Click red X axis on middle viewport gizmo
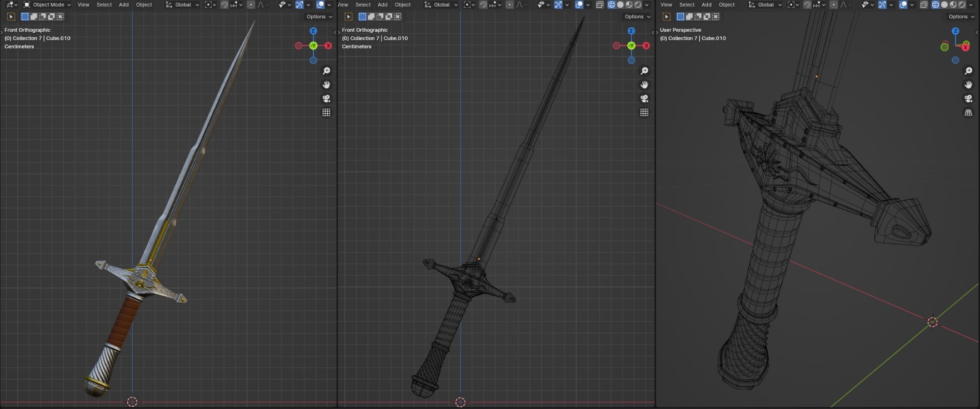The image size is (980, 409). [x=646, y=46]
